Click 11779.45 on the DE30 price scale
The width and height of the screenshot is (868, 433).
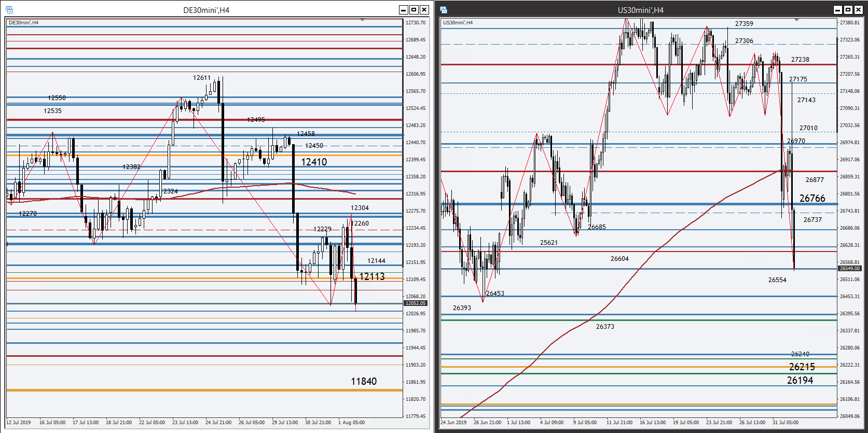click(415, 416)
